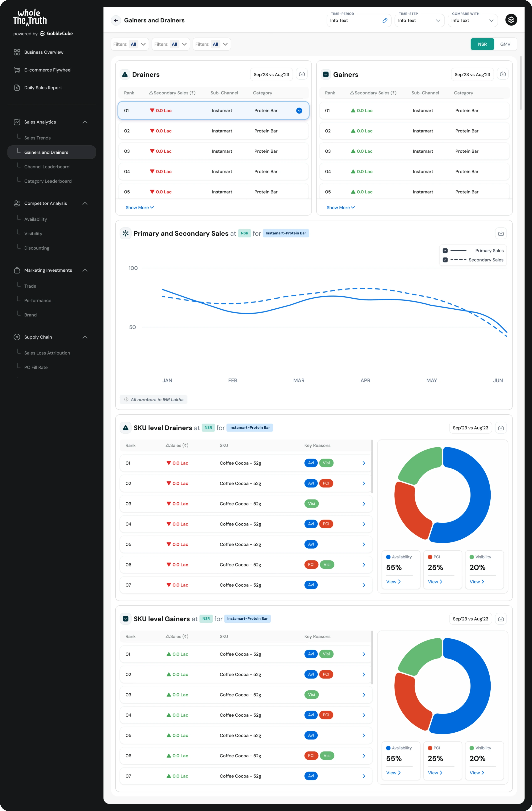Uncheck the Secondary Sales legend checkbox
The width and height of the screenshot is (532, 811).
click(445, 260)
